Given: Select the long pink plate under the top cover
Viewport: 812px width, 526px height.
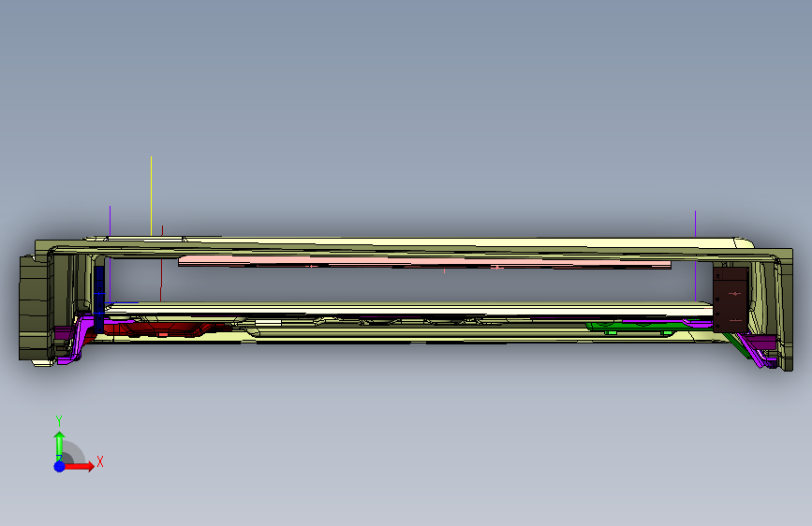Looking at the screenshot, I should click(424, 263).
